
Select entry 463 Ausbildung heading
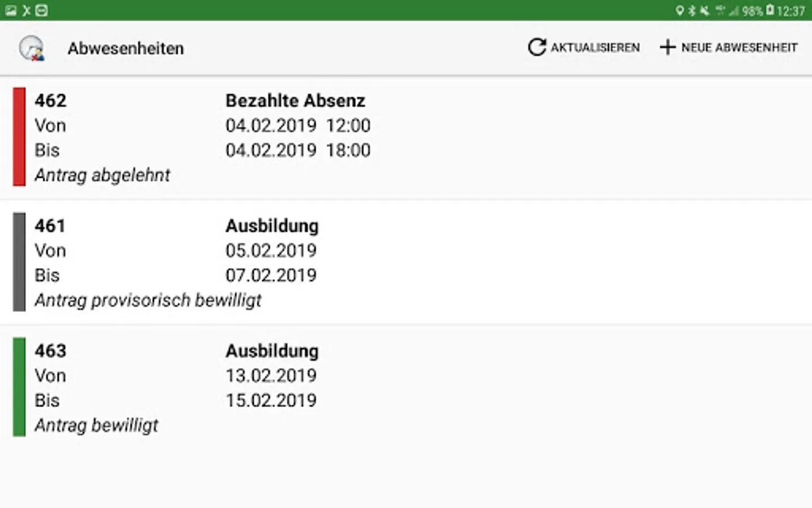tap(272, 351)
